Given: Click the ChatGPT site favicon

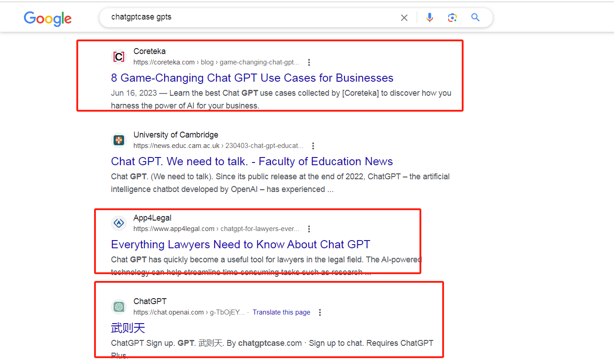Looking at the screenshot, I should click(119, 307).
